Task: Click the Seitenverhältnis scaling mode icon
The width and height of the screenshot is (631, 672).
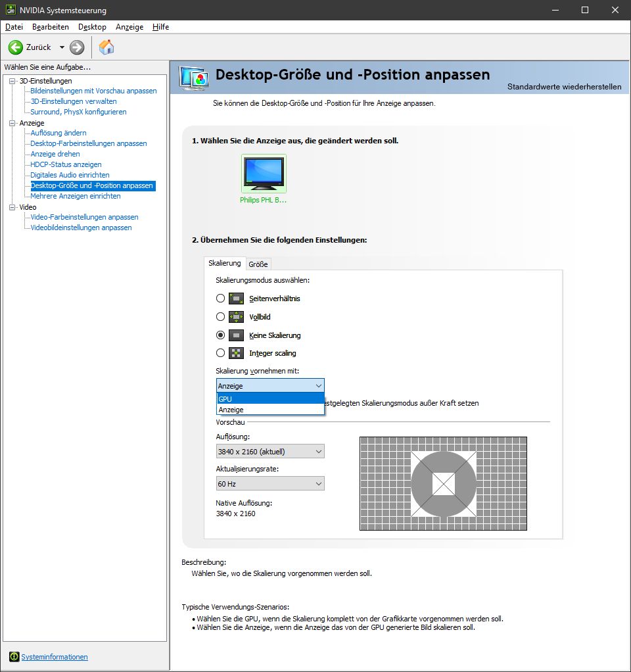Action: pos(236,299)
